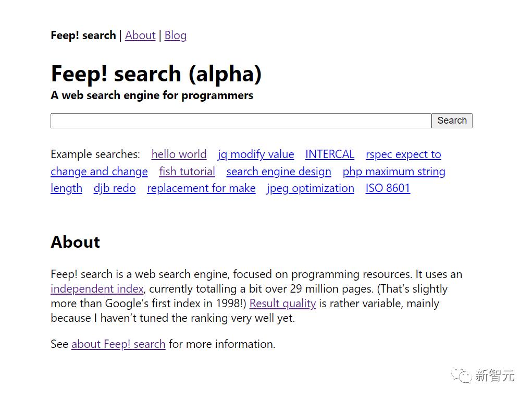Click the replacement for make example
Image resolution: width=532 pixels, height=399 pixels.
tap(201, 188)
